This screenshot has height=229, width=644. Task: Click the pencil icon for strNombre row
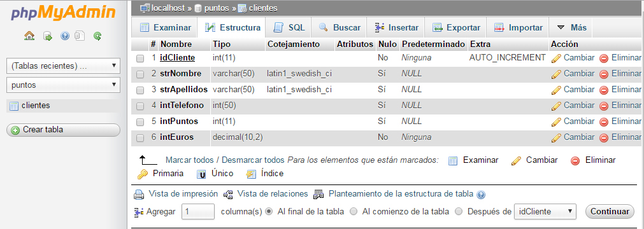556,74
